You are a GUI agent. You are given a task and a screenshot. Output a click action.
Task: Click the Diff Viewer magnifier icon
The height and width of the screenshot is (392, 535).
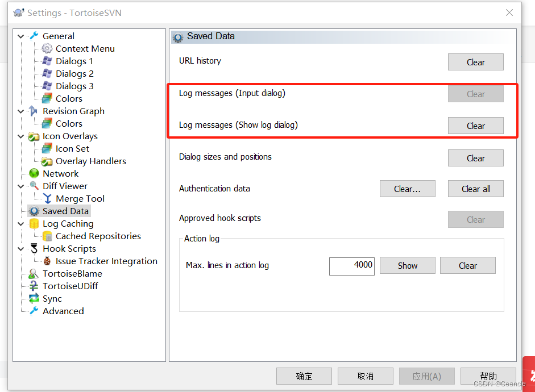pos(34,186)
